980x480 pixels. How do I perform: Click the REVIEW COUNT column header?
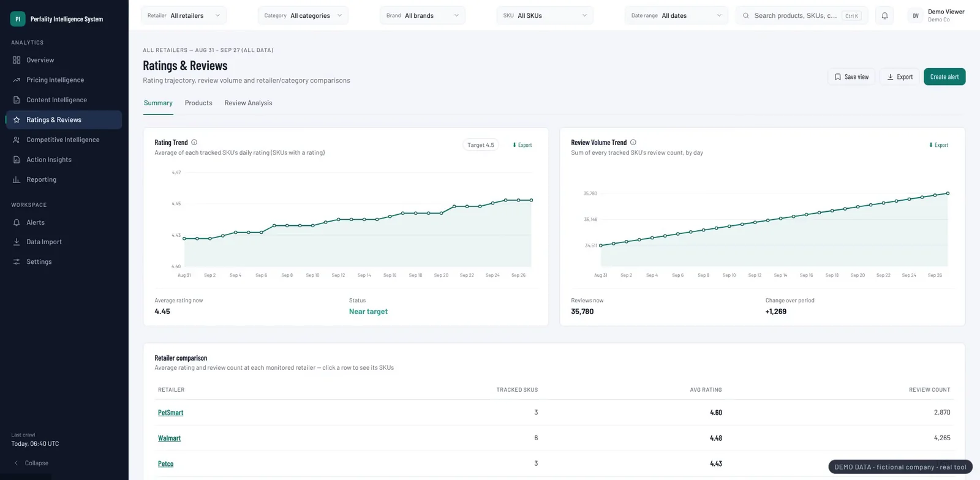929,390
